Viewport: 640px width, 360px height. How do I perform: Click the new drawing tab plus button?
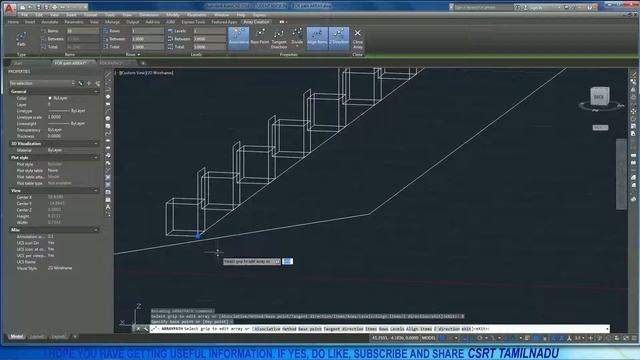(x=143, y=63)
